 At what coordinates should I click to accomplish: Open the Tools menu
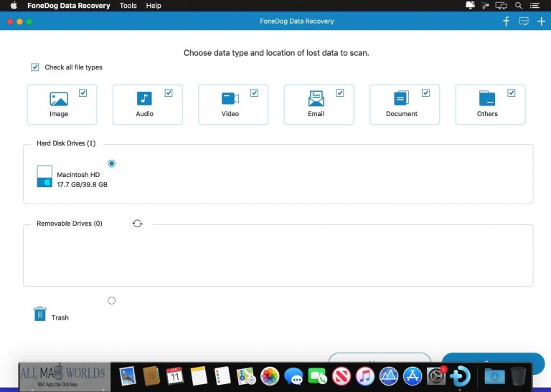pos(128,6)
